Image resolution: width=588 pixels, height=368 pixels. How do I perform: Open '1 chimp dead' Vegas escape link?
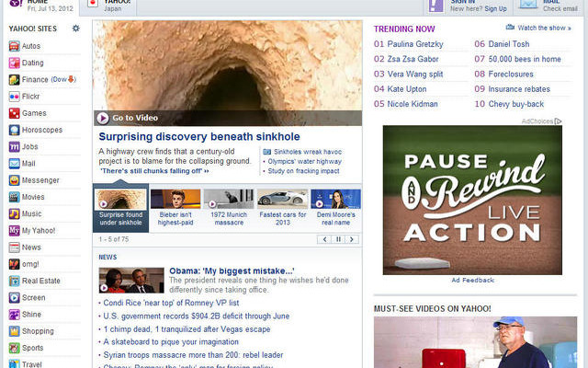(x=187, y=329)
